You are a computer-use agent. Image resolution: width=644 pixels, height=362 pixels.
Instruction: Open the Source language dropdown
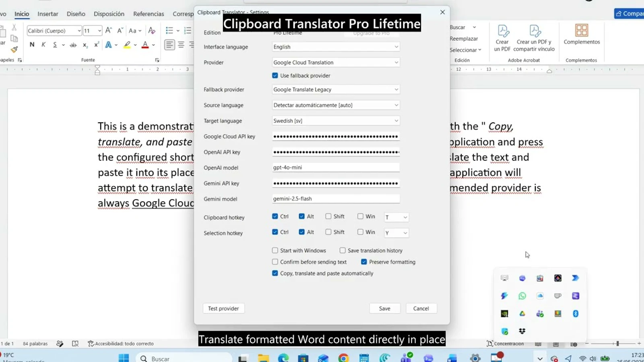336,105
